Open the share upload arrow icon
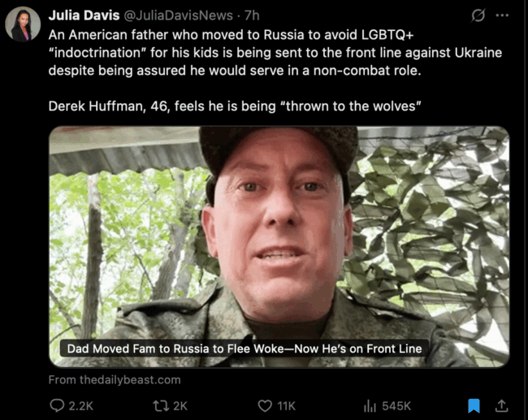The width and height of the screenshot is (528, 420). pyautogui.click(x=501, y=405)
